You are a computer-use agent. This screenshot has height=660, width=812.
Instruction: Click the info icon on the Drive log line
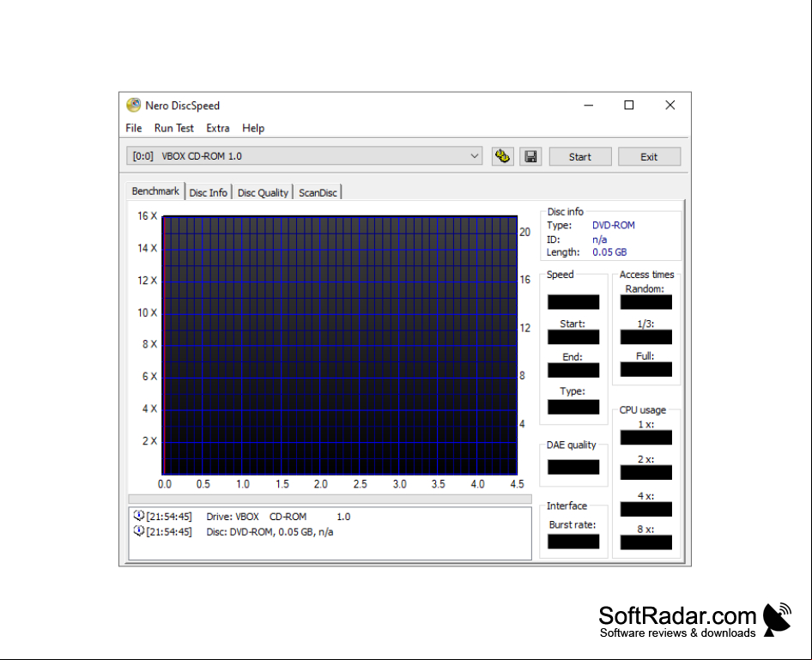(138, 516)
